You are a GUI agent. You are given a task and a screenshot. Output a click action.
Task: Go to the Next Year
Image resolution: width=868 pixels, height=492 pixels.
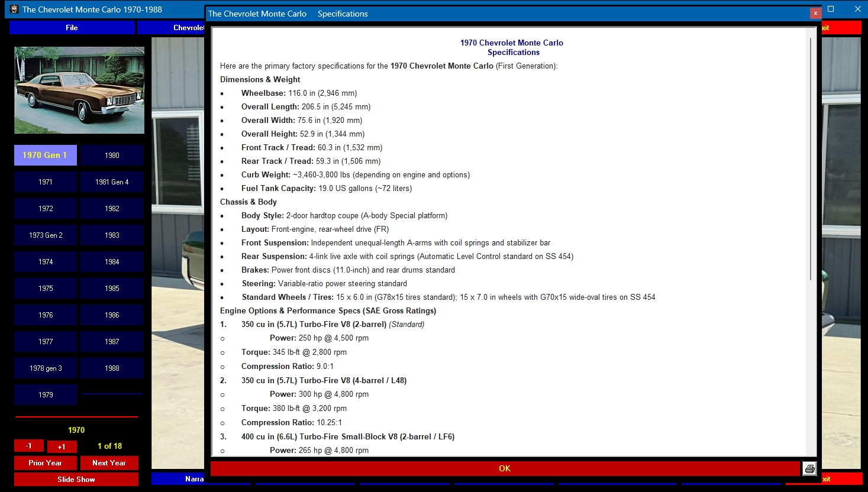click(x=109, y=463)
